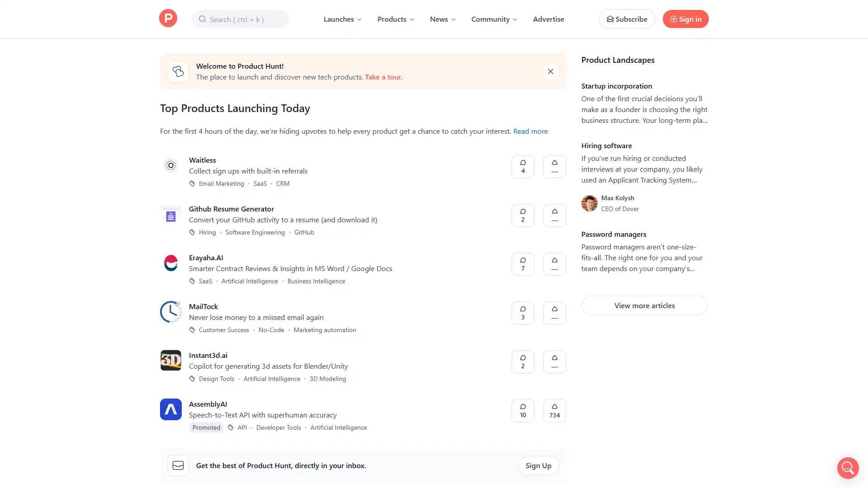Open comments for Erayaha.AI

[523, 264]
